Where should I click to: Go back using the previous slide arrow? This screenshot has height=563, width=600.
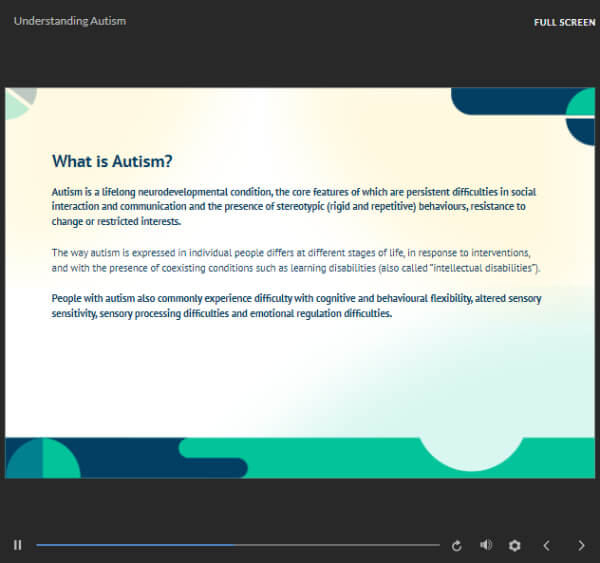click(546, 545)
